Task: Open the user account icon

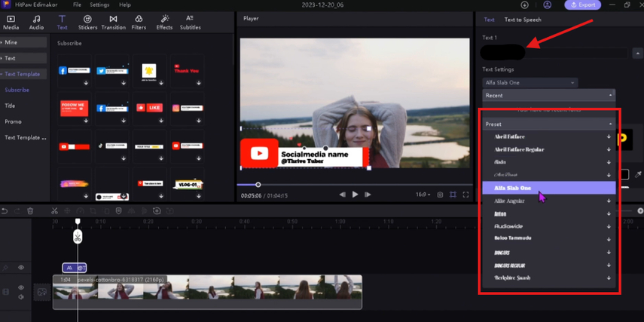Action: click(x=547, y=5)
